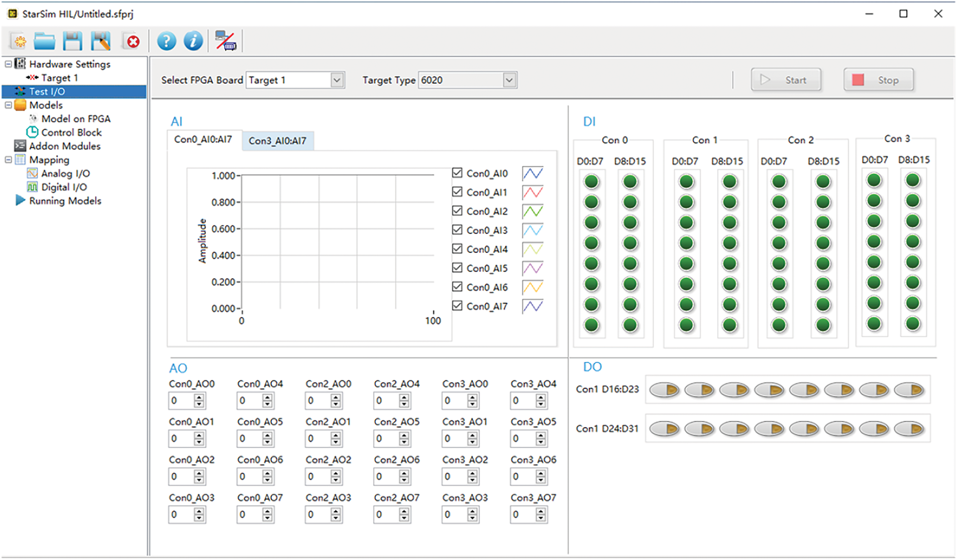Click the Con0_AI1 red plot color swatch
The height and width of the screenshot is (560, 957).
coord(533,192)
